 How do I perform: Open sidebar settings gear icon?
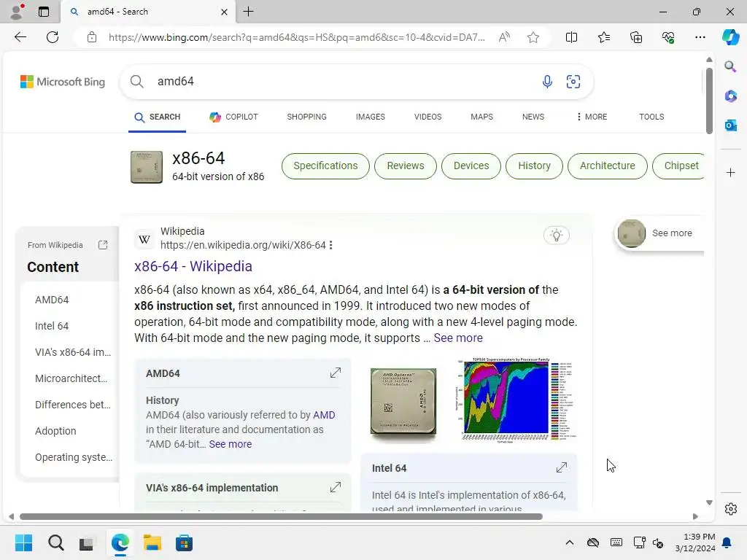730,509
